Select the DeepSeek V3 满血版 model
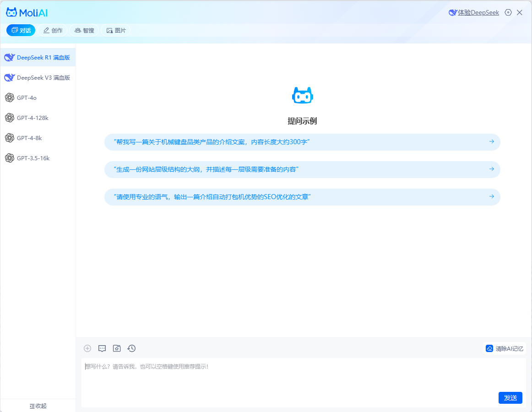532x412 pixels. 38,77
